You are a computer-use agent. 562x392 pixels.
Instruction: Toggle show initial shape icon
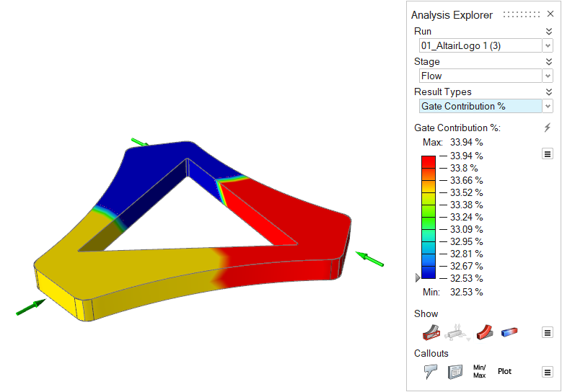point(431,332)
